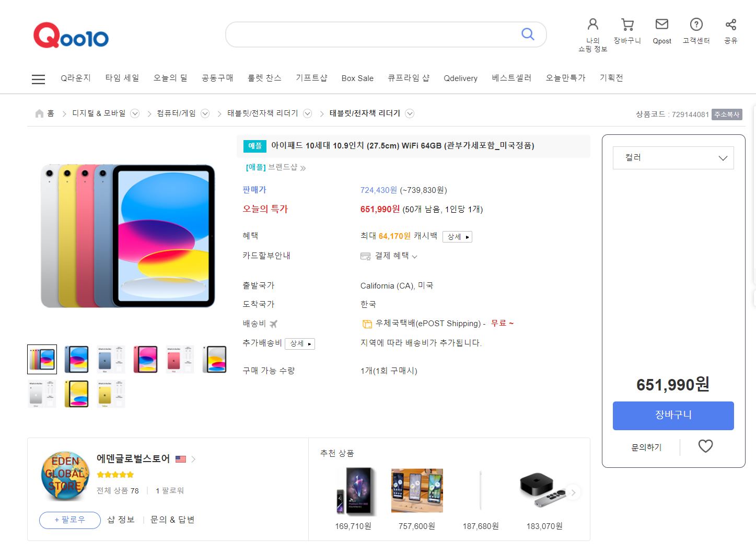This screenshot has height=552, width=756.
Task: Open 큐프라임 샵 menu item
Action: pos(409,78)
